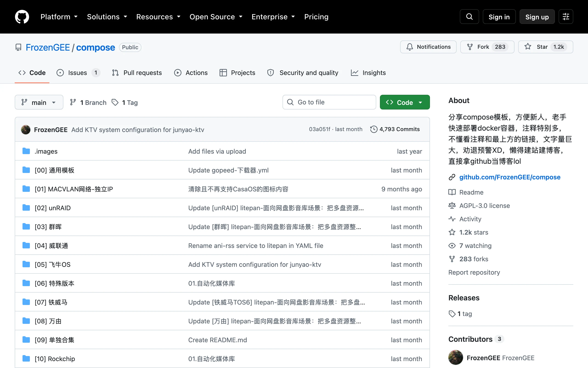
Task: Open the Insights tab
Action: (368, 73)
